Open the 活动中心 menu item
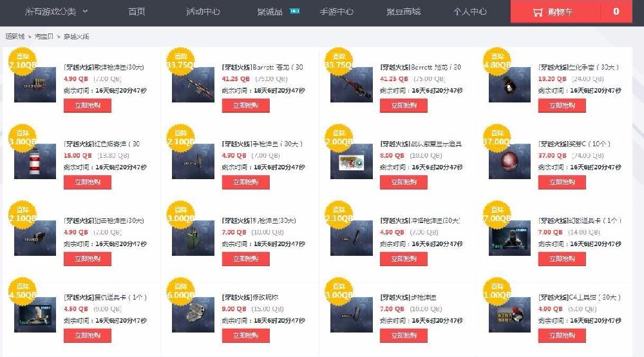Image resolution: width=644 pixels, height=357 pixels. tap(203, 12)
